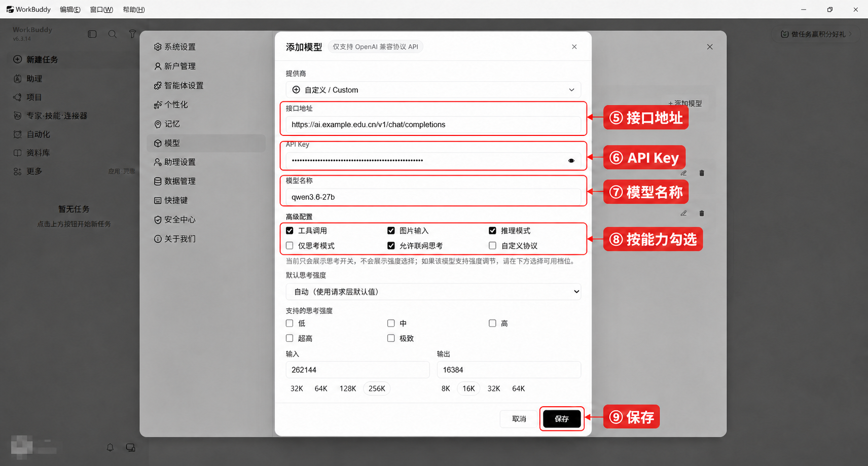The height and width of the screenshot is (466, 868).
Task: Click 保存 to save model
Action: point(562,419)
